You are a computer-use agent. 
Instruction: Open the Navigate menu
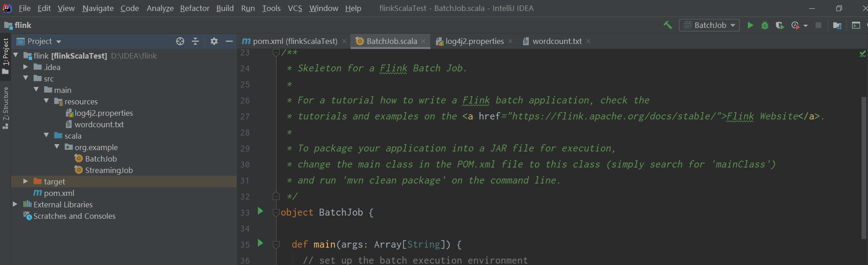click(x=98, y=8)
